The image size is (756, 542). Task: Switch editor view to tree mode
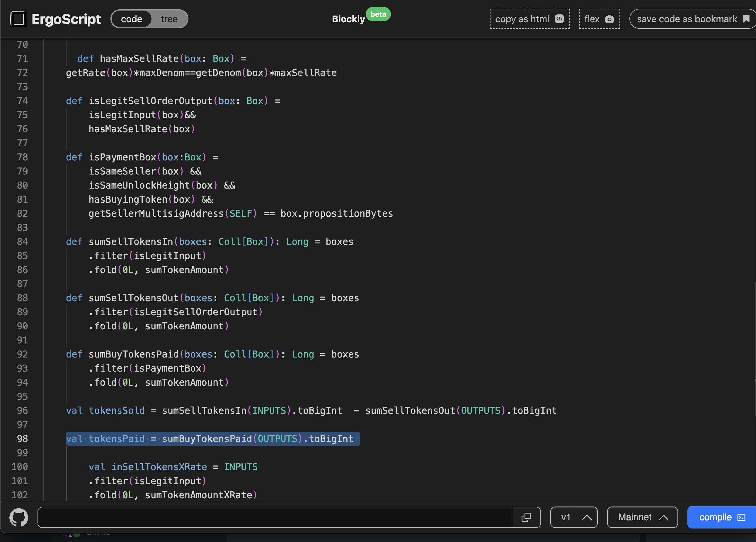169,19
